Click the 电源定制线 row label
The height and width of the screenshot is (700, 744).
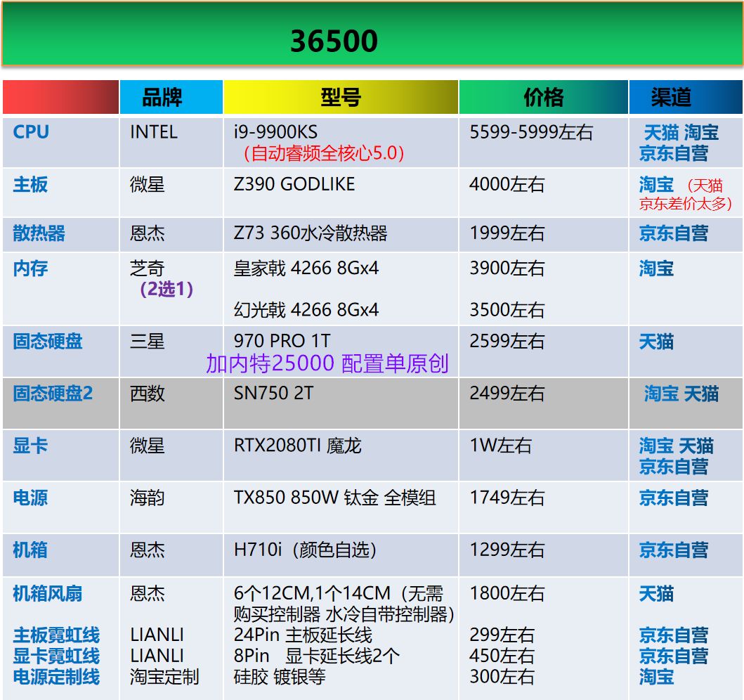pyautogui.click(x=56, y=677)
